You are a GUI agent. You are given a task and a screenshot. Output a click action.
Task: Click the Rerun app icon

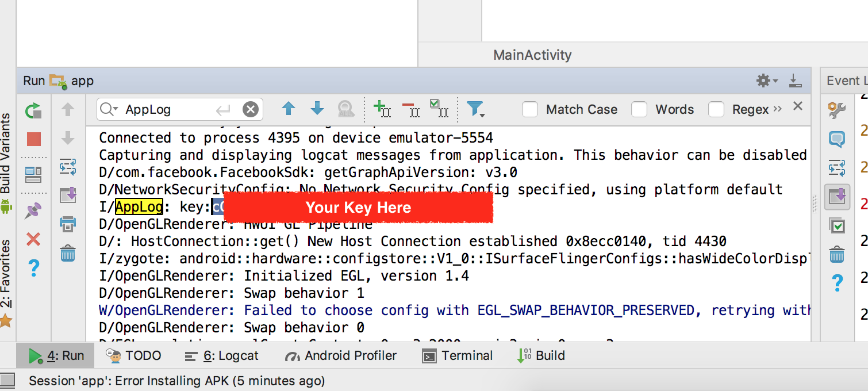point(34,110)
